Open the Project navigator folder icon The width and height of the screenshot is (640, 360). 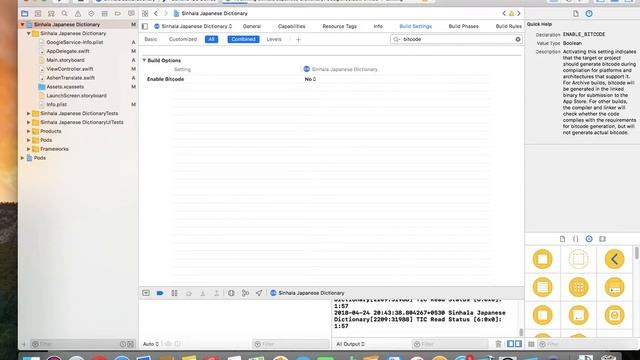tap(24, 13)
